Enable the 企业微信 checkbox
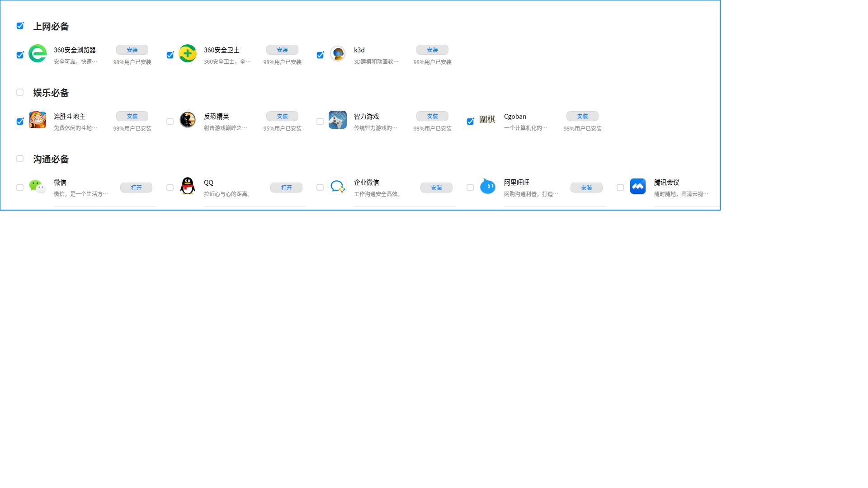Viewport: 868px width, 488px height. click(x=320, y=188)
